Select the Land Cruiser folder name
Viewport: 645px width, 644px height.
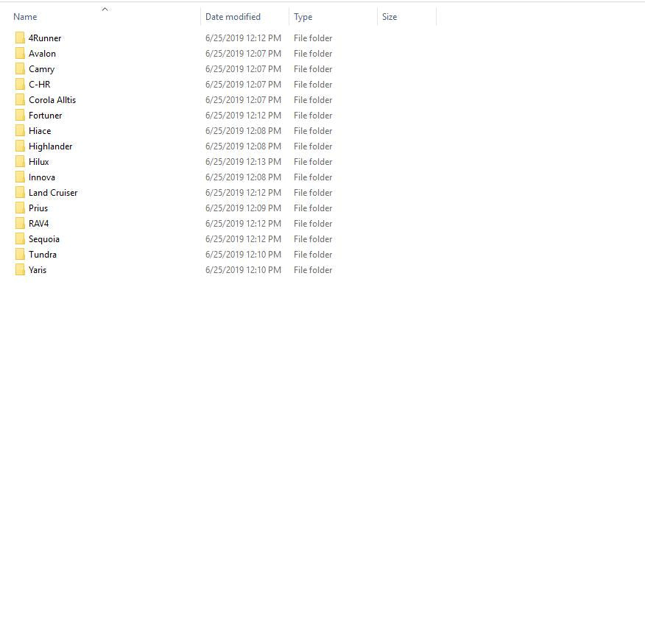[53, 193]
